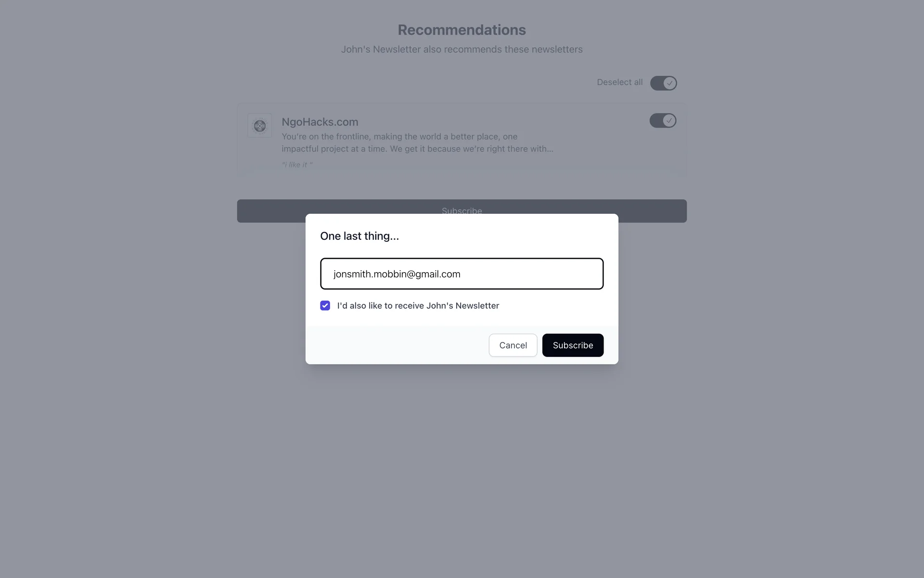Click the Recommendations page heading
The width and height of the screenshot is (924, 578).
[462, 30]
